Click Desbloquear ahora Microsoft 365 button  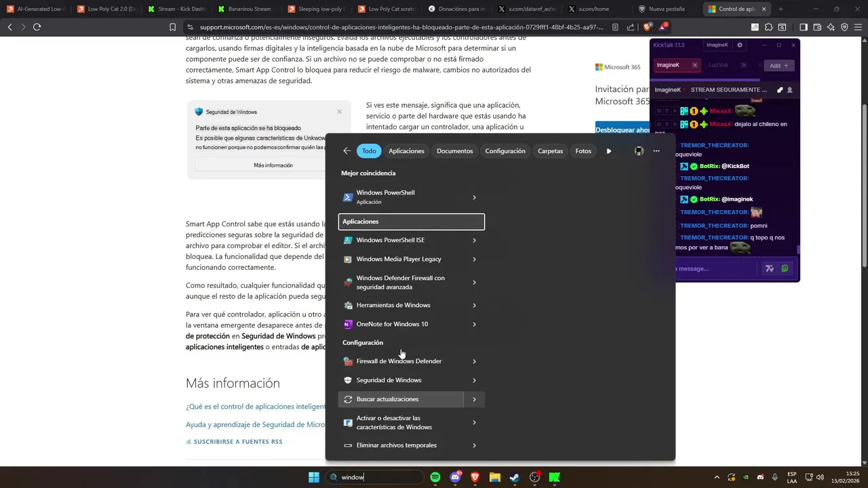623,130
